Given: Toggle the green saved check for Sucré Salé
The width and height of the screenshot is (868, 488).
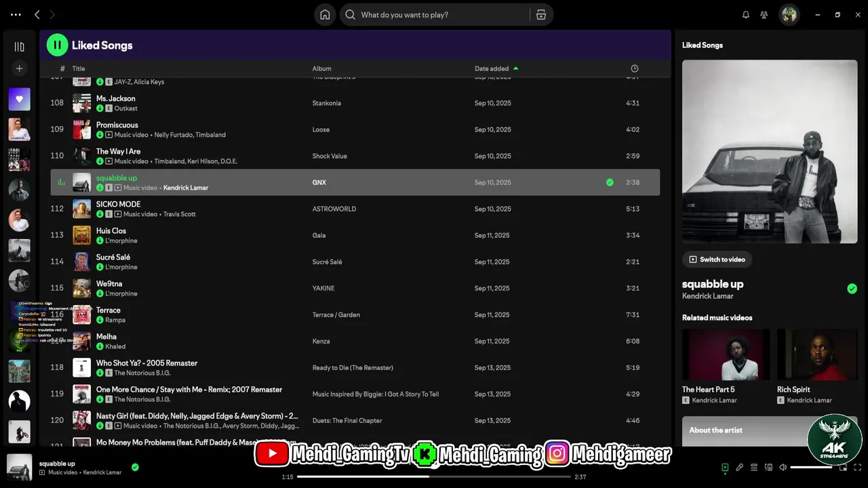Looking at the screenshot, I should pos(100,267).
